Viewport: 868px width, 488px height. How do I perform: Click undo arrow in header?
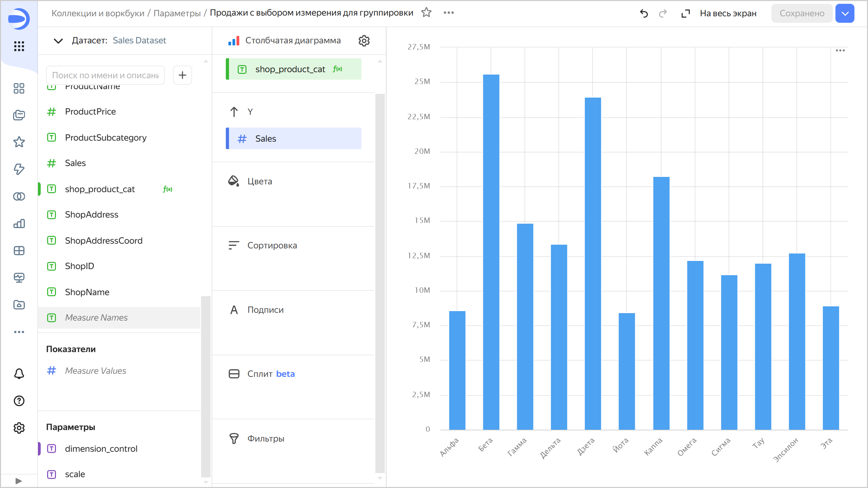tap(644, 13)
